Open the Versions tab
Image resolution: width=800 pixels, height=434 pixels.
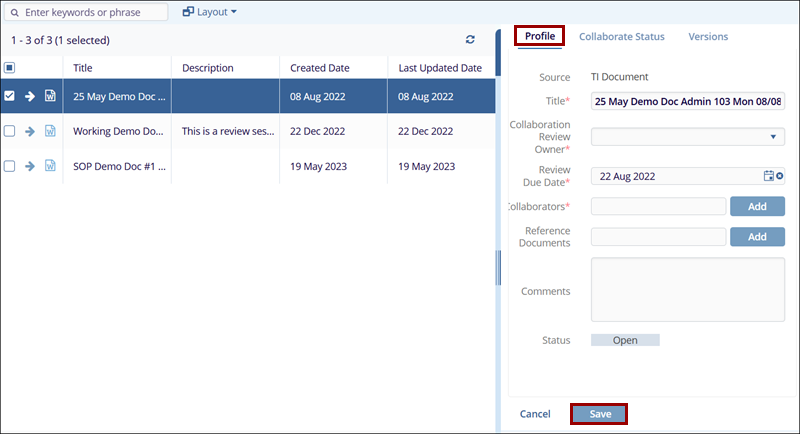708,37
